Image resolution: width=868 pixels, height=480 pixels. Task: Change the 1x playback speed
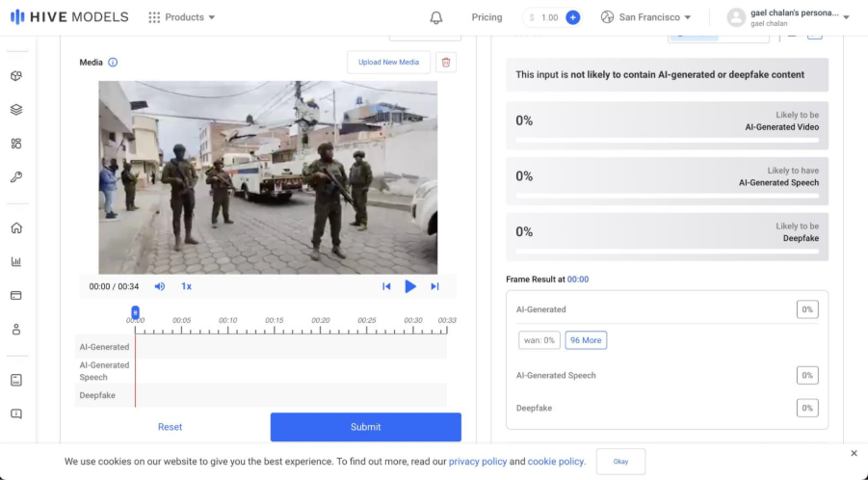tap(186, 286)
